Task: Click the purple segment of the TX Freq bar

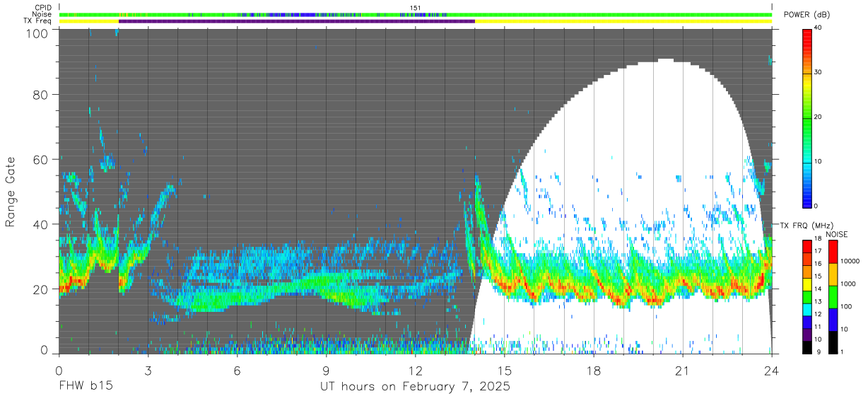Action: (x=297, y=21)
